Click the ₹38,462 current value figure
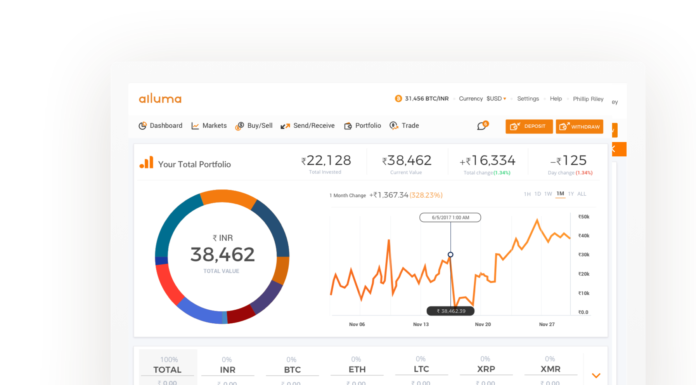The image size is (696, 385). click(407, 160)
